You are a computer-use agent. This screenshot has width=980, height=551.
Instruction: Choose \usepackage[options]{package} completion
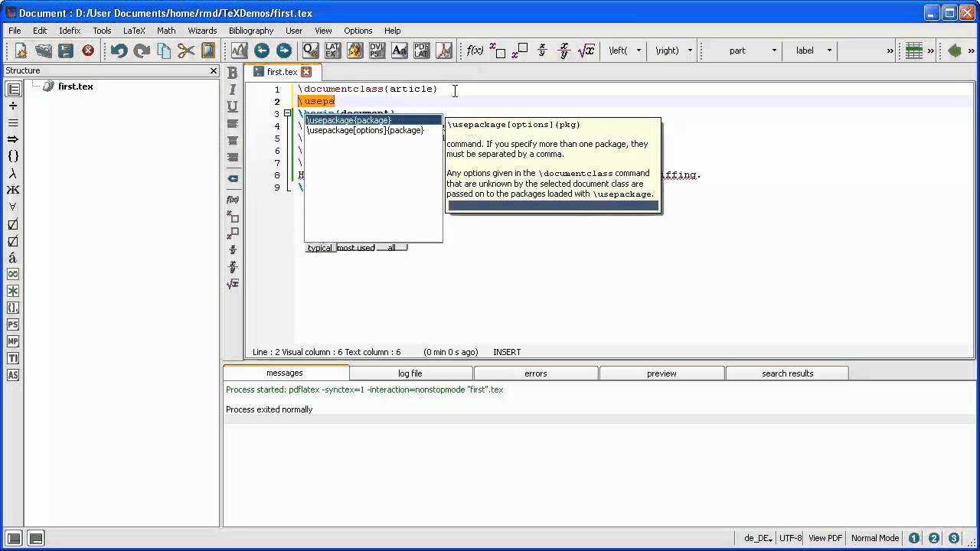tap(365, 130)
